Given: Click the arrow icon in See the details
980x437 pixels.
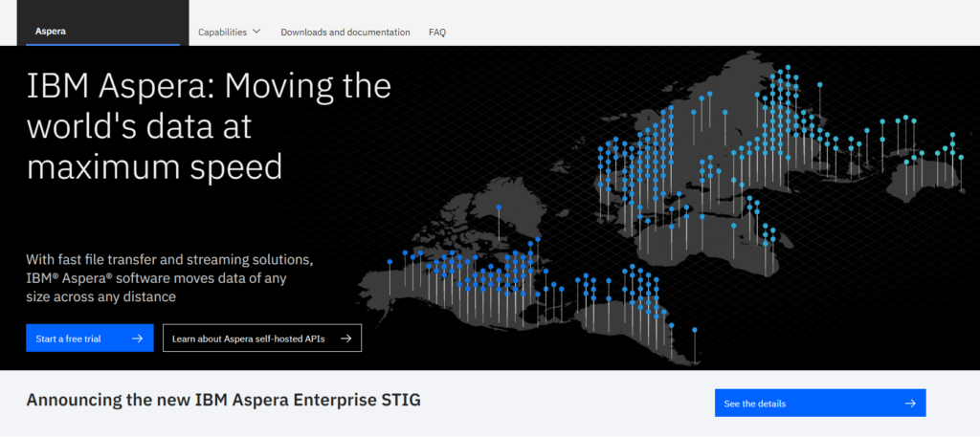Looking at the screenshot, I should point(910,404).
